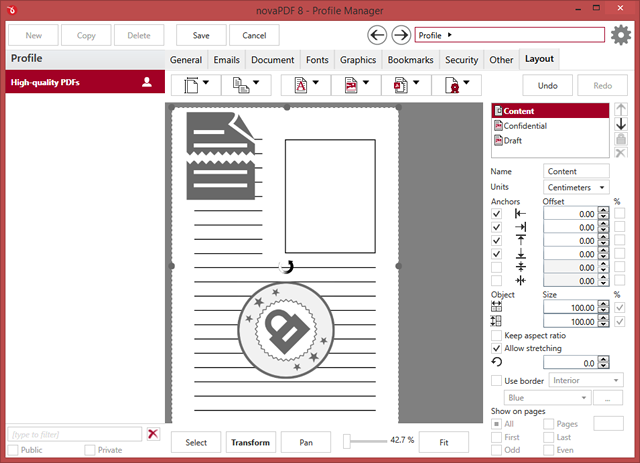Expand the signature dropdown arrow
This screenshot has width=640, height=463.
[466, 82]
